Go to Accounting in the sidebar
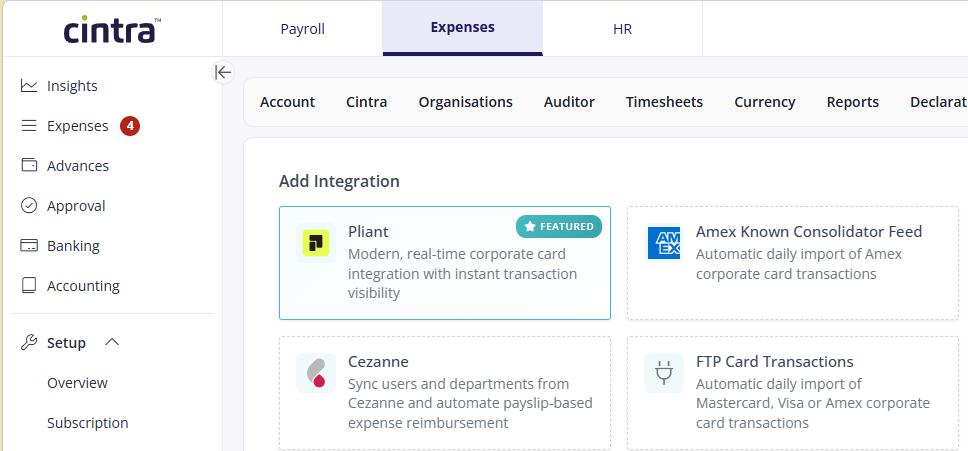 [x=83, y=286]
